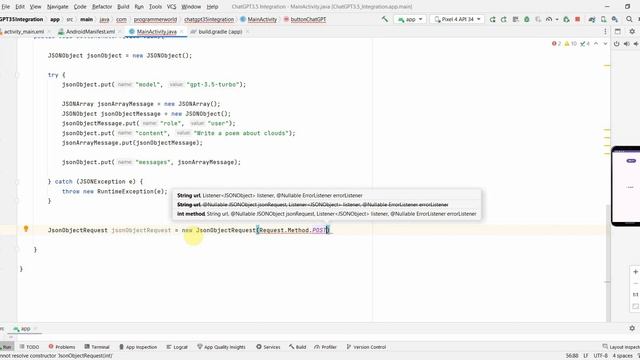Open the App Inspection tool window

click(x=138, y=347)
